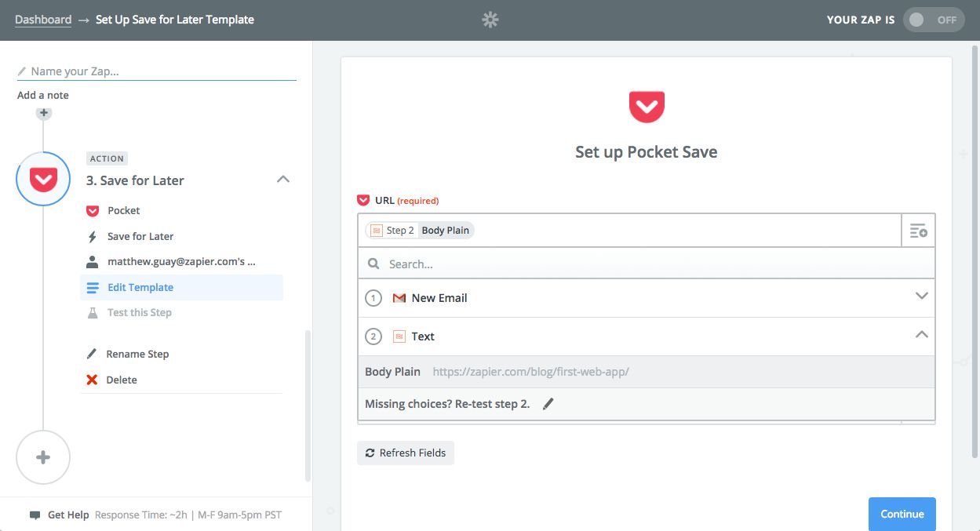Screen dimensions: 980x531
Task: Click the insert field icon in URL box
Action: click(918, 231)
